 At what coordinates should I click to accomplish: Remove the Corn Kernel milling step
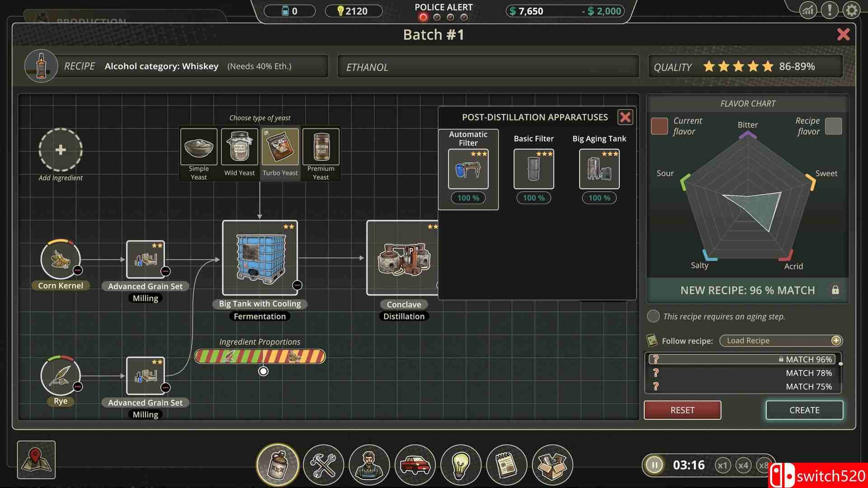point(165,271)
